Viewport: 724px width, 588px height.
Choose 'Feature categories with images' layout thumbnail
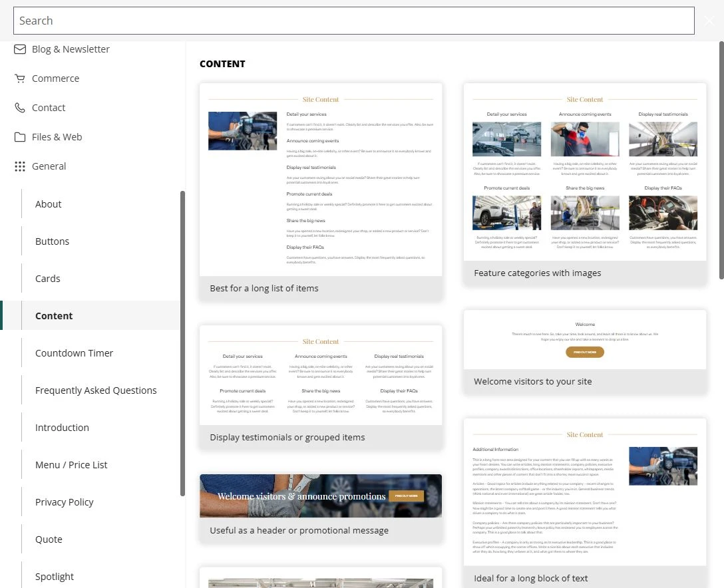pos(584,172)
